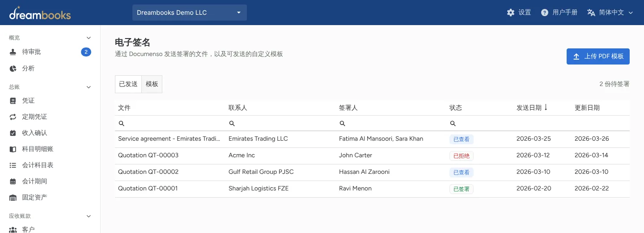Sort by the 状态 column header
Viewport: 644px width, 233px height.
456,108
